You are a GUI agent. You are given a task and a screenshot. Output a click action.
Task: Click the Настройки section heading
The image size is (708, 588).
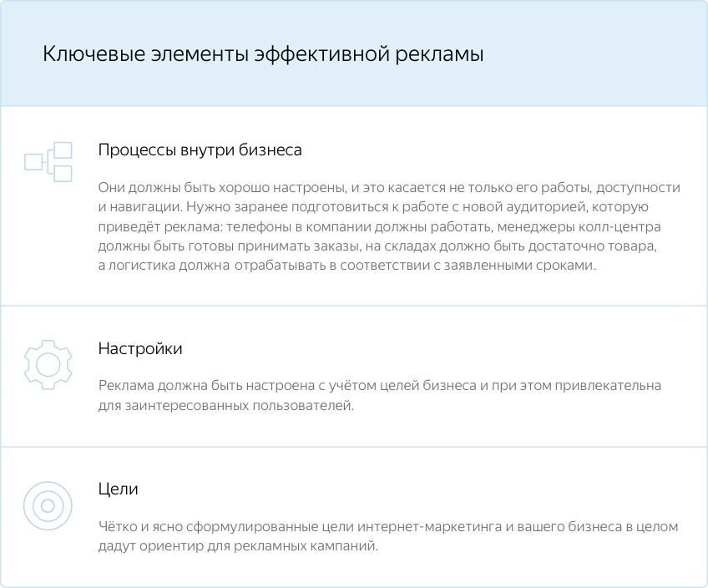(140, 348)
